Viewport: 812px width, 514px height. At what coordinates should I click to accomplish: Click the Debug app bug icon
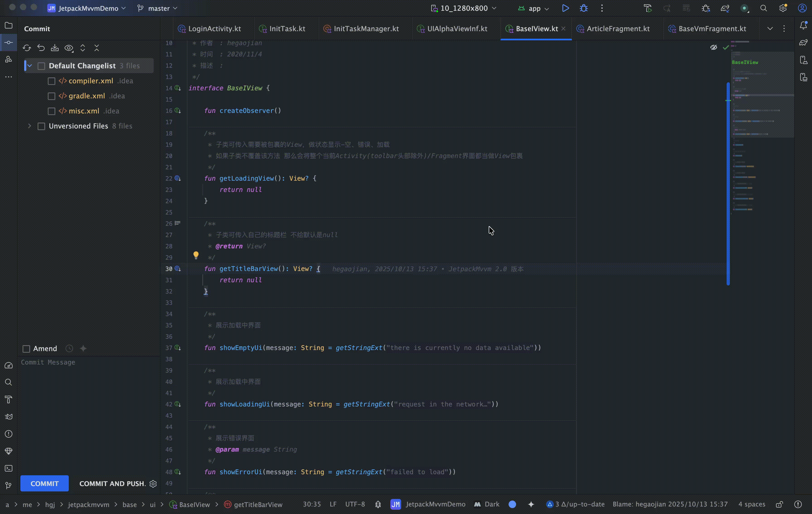coord(584,8)
